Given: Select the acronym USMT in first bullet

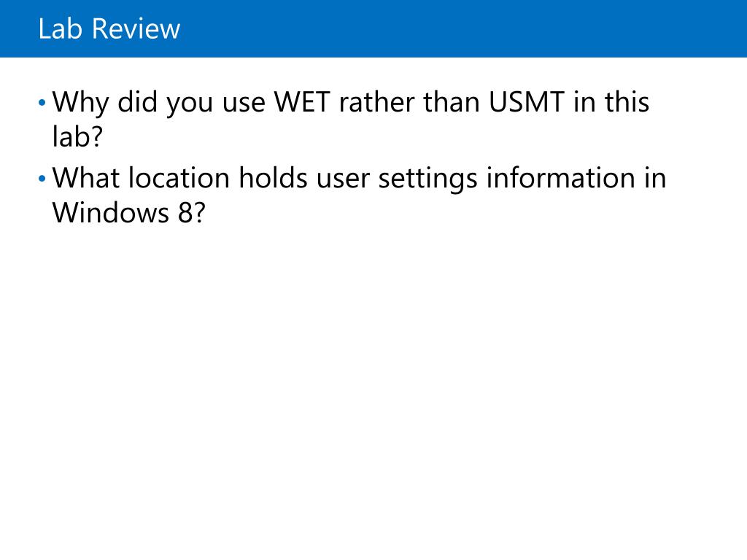Looking at the screenshot, I should [527, 102].
